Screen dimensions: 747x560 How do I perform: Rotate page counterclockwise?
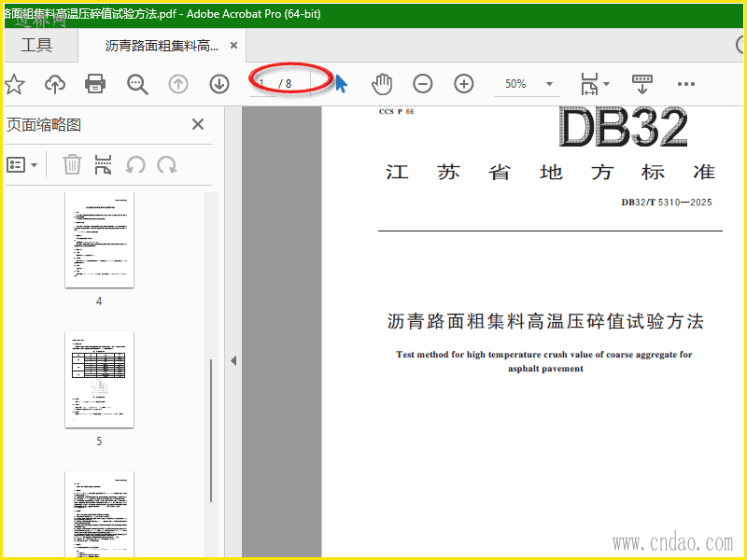click(x=135, y=165)
